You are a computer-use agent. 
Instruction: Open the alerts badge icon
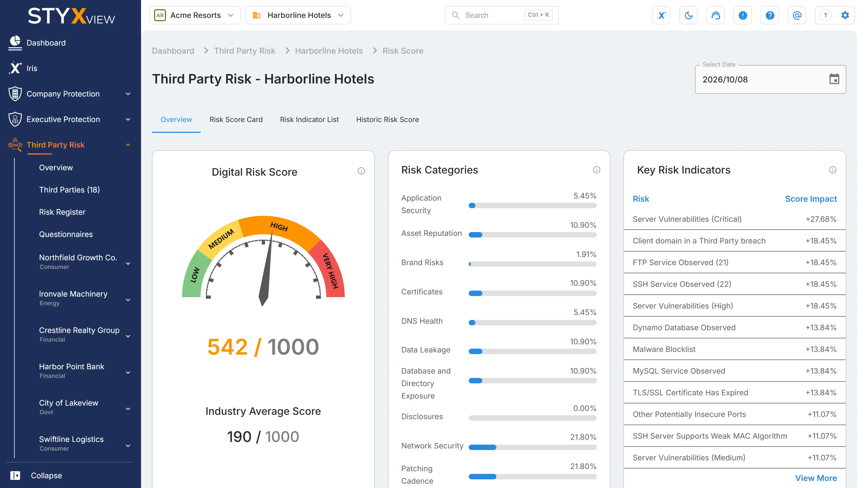tap(743, 15)
